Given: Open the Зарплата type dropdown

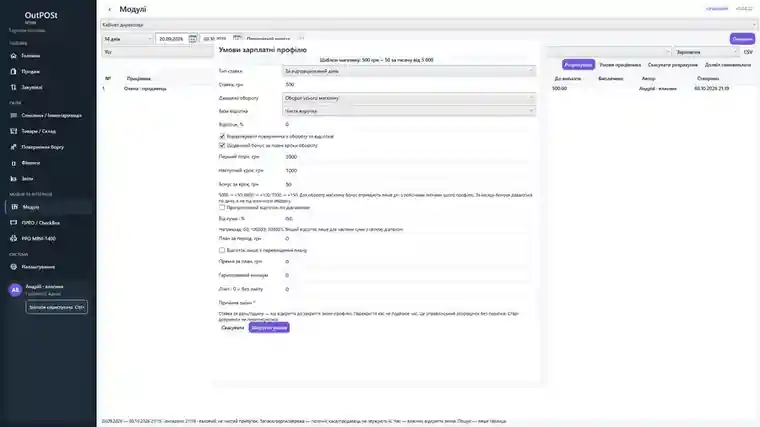Looking at the screenshot, I should (707, 52).
